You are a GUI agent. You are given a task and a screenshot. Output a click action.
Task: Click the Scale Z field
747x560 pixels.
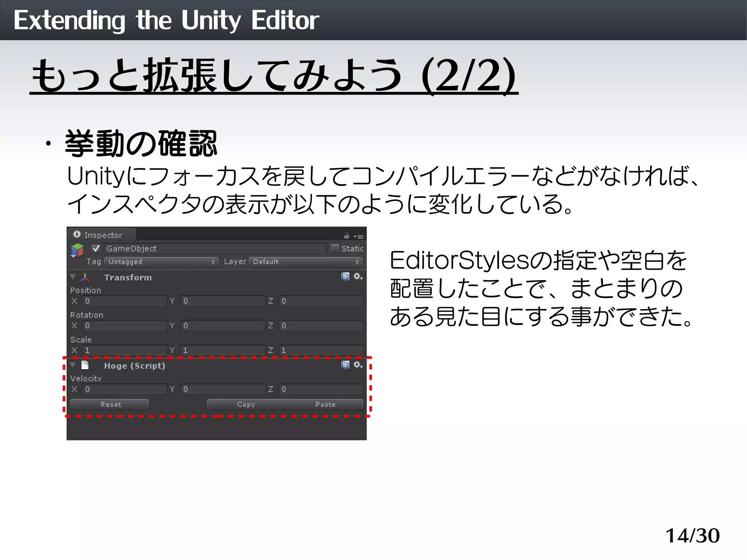(321, 350)
